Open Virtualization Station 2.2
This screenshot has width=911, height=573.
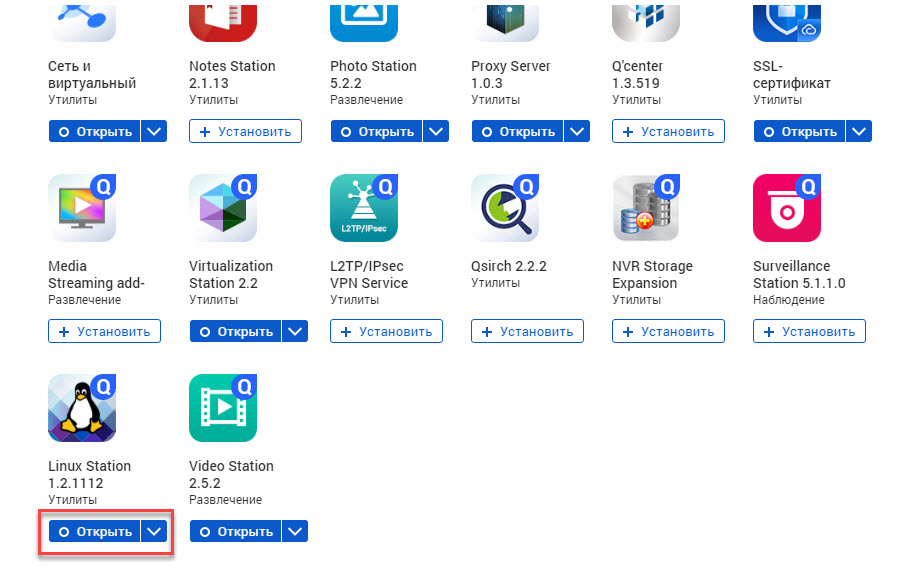tap(235, 331)
